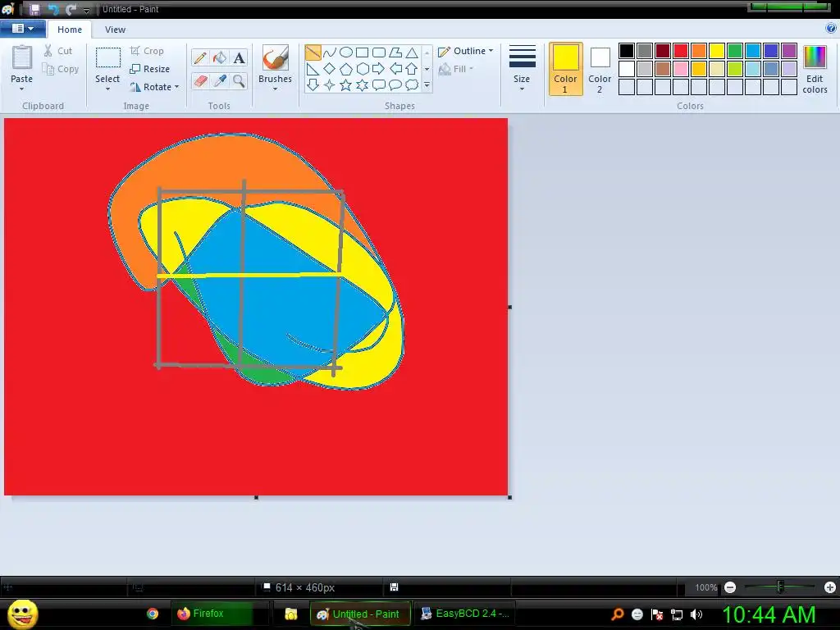Click Save icon in quick access toolbar
The height and width of the screenshot is (630, 840).
pos(34,9)
